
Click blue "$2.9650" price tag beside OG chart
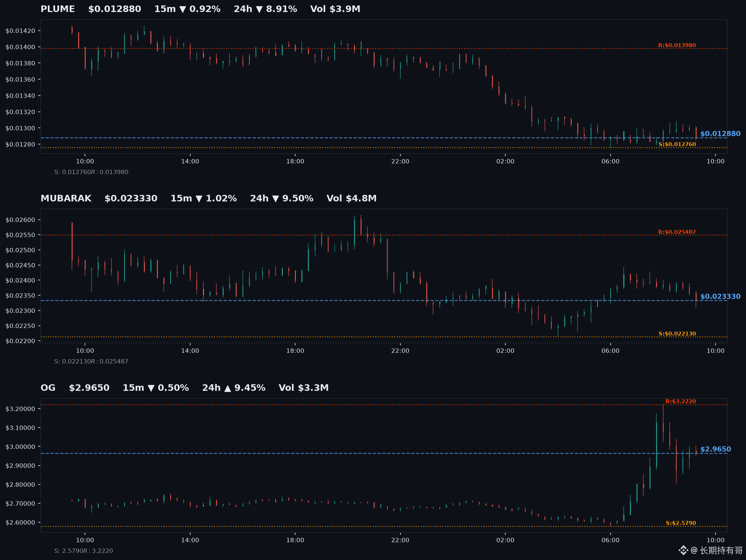716,449
